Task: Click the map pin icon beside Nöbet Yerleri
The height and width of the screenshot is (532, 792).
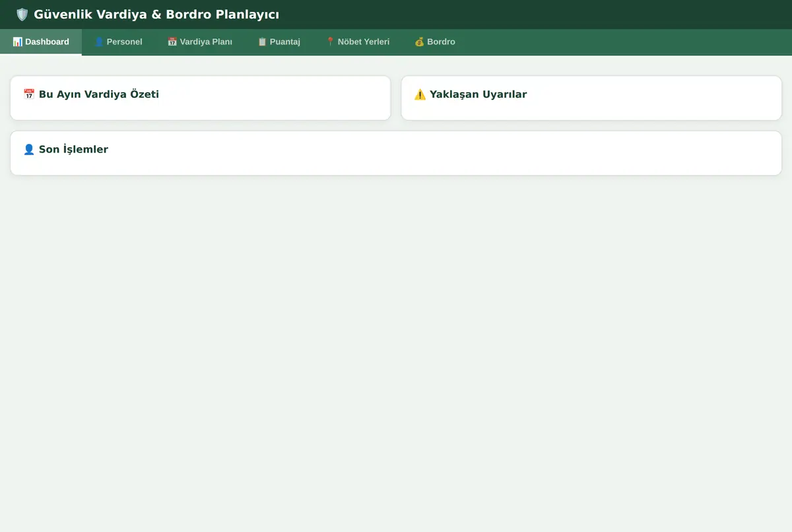Action: click(330, 42)
